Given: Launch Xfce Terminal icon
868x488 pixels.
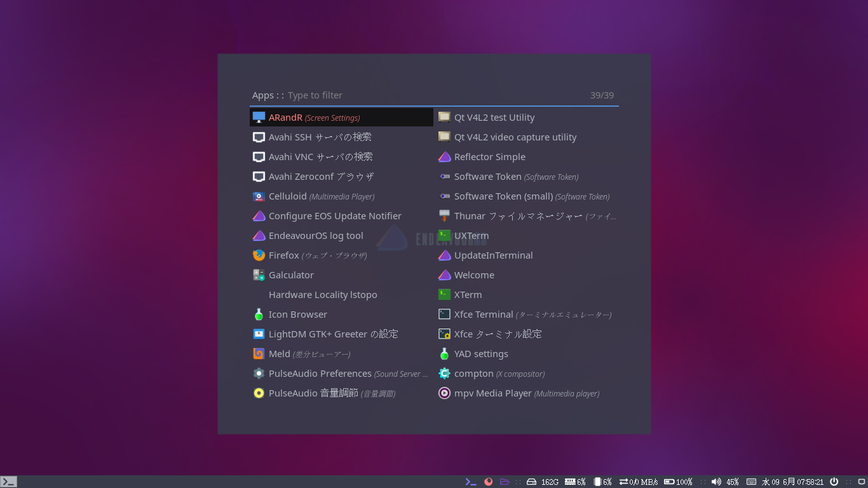Looking at the screenshot, I should (x=444, y=315).
